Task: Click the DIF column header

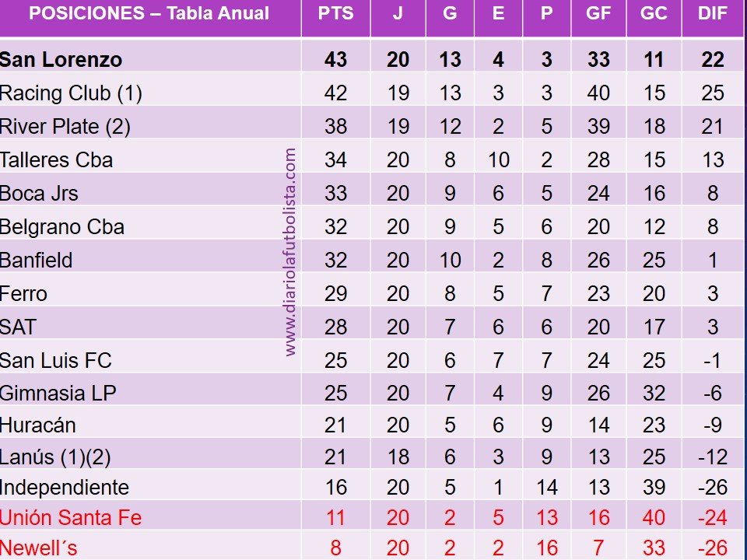Action: (x=713, y=13)
